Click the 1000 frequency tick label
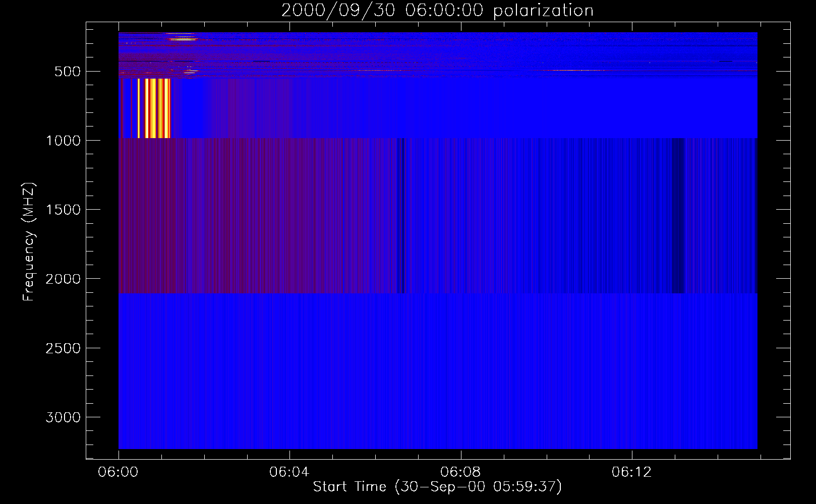 click(63, 141)
